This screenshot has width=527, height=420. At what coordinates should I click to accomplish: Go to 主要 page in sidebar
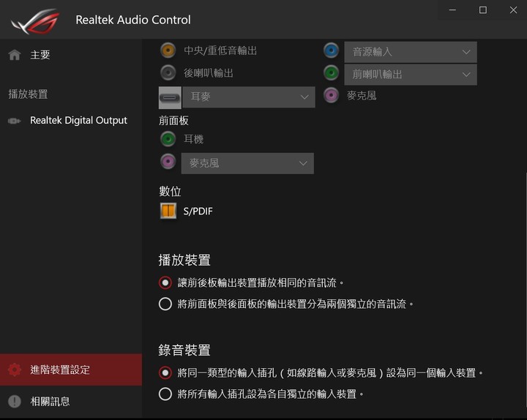pyautogui.click(x=71, y=55)
